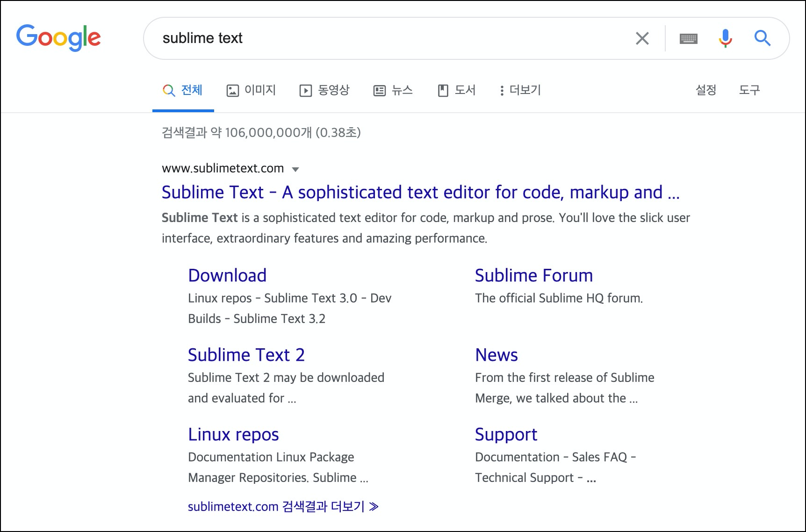Open the on-screen keyboard icon
Image resolution: width=806 pixels, height=532 pixels.
pyautogui.click(x=688, y=38)
